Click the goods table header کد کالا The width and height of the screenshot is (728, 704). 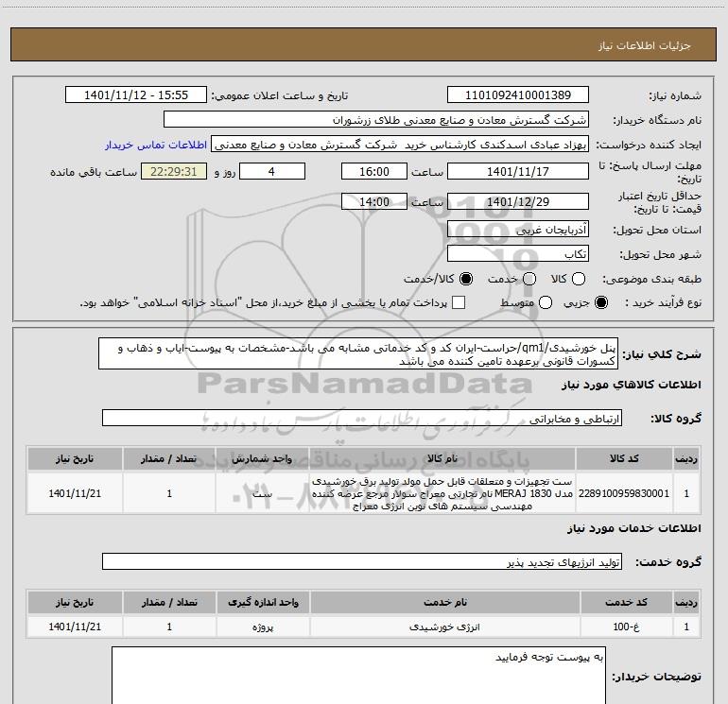(624, 458)
